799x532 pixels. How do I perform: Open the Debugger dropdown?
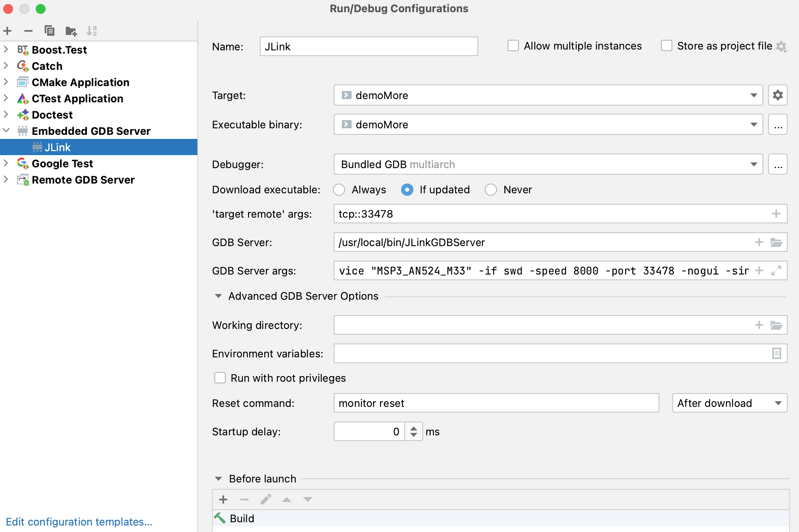(x=754, y=164)
